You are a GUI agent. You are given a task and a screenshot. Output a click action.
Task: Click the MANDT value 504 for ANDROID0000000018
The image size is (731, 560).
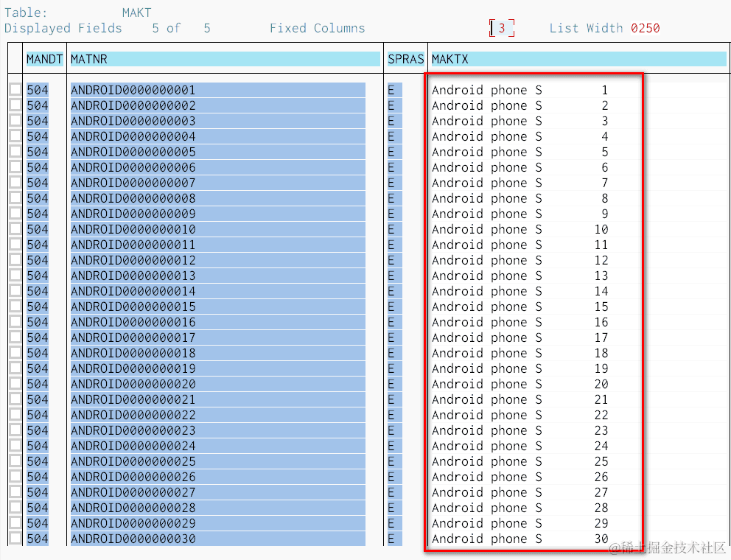(38, 353)
